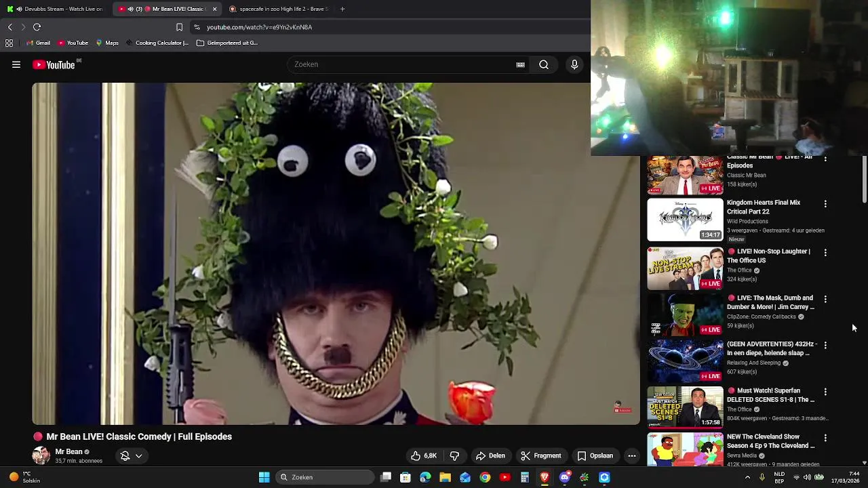The image size is (868, 488).
Task: Open more actions ellipsis under video
Action: (x=631, y=455)
